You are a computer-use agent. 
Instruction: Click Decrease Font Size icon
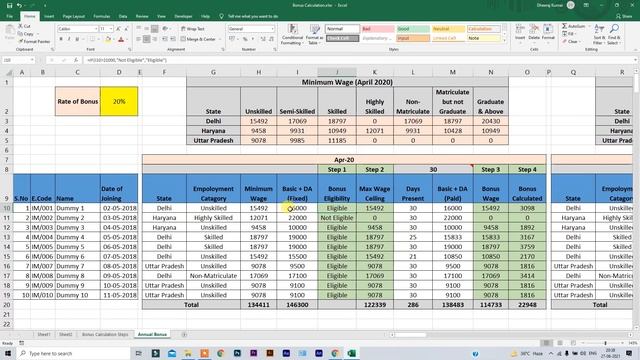(126, 29)
